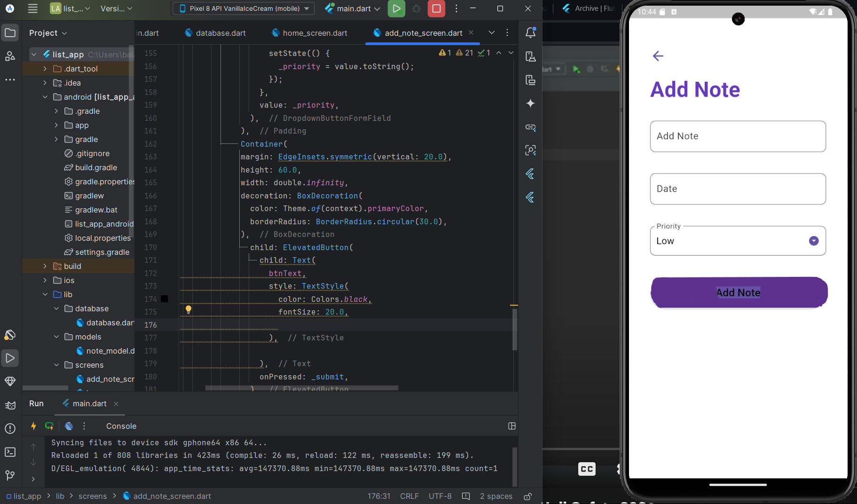Switch to database.dart editor tab

pos(220,33)
